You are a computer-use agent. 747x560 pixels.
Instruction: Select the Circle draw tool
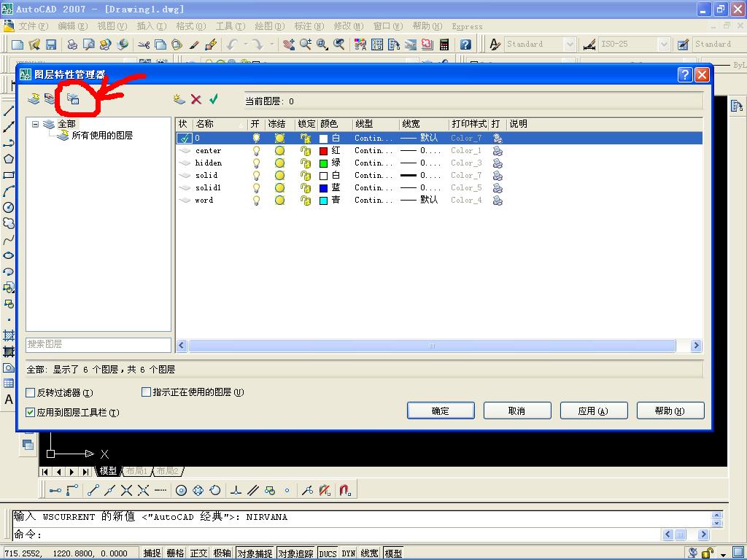click(9, 207)
